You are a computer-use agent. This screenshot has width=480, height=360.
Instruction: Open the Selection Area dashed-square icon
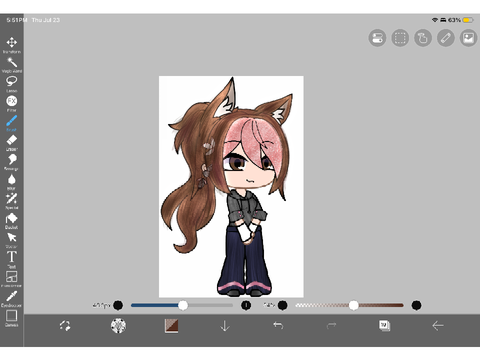coord(400,38)
